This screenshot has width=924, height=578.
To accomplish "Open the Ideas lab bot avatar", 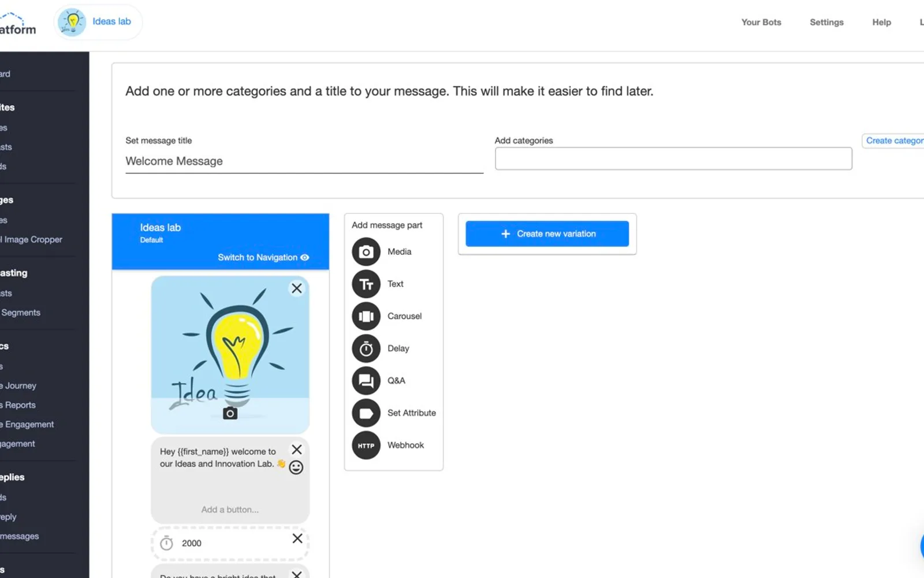I will click(x=72, y=23).
